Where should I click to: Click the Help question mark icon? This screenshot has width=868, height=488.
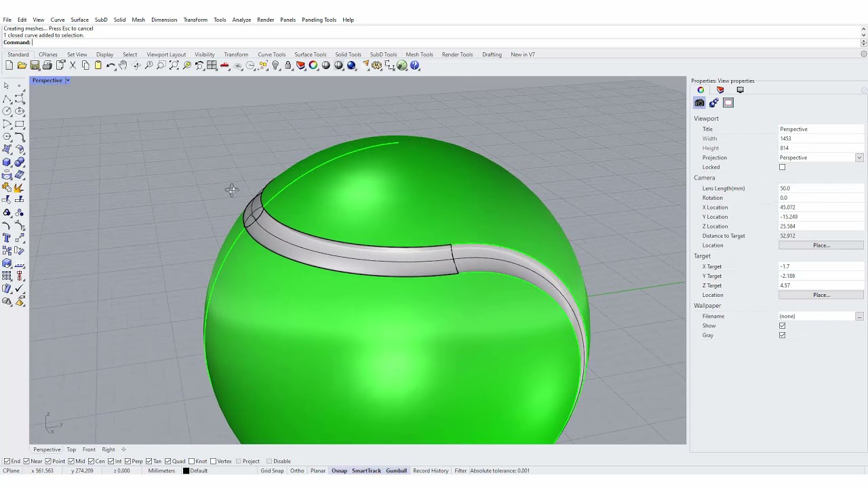(415, 66)
